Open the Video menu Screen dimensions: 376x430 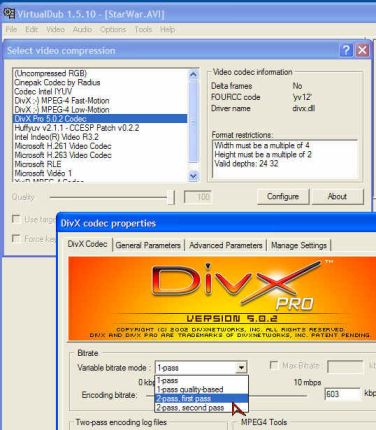coord(55,29)
